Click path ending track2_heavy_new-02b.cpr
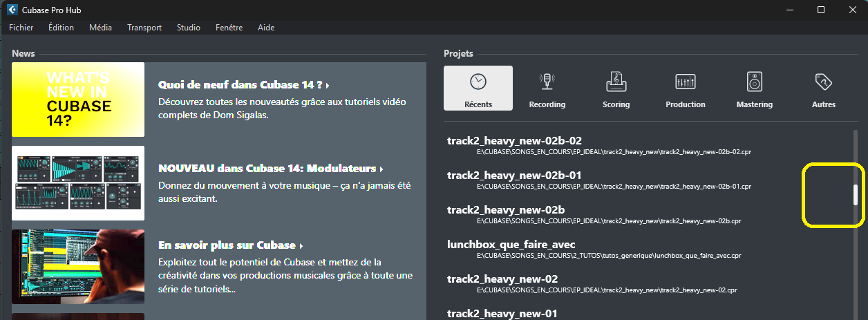The image size is (868, 320). (609, 221)
